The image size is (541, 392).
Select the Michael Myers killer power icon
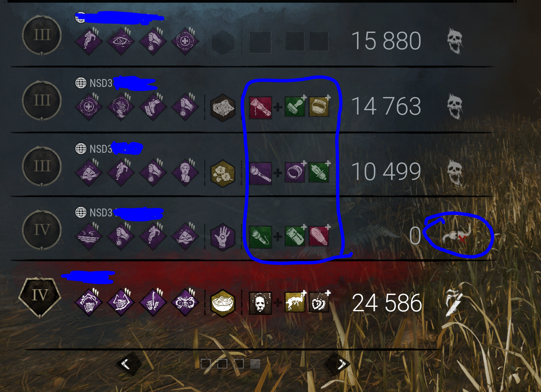(261, 303)
